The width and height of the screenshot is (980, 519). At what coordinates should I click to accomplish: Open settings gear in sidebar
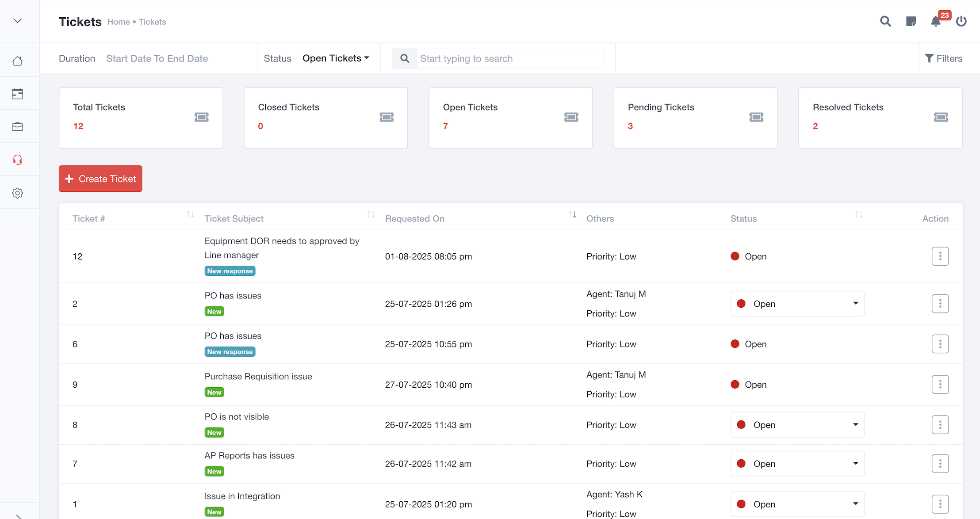[18, 193]
